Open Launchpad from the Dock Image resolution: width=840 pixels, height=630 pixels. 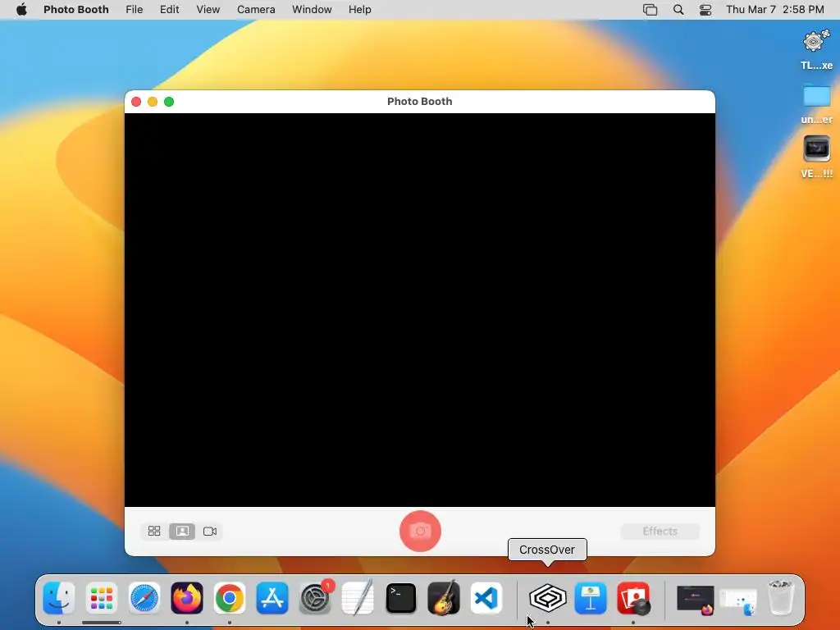tap(101, 598)
